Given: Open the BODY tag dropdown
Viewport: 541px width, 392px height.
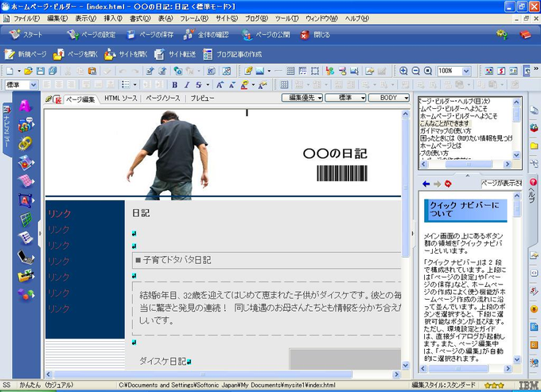Looking at the screenshot, I should [389, 98].
